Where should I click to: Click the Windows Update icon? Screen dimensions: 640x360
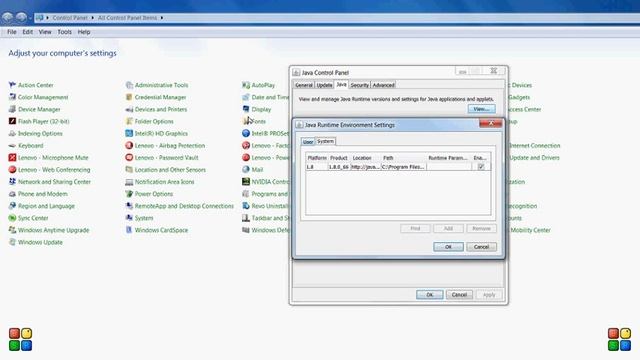pos(12,242)
